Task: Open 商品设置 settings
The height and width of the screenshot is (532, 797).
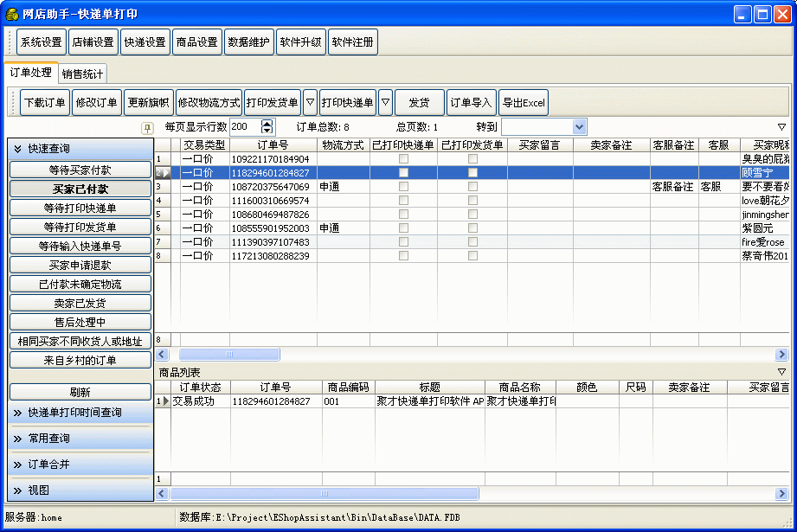Action: click(x=196, y=42)
